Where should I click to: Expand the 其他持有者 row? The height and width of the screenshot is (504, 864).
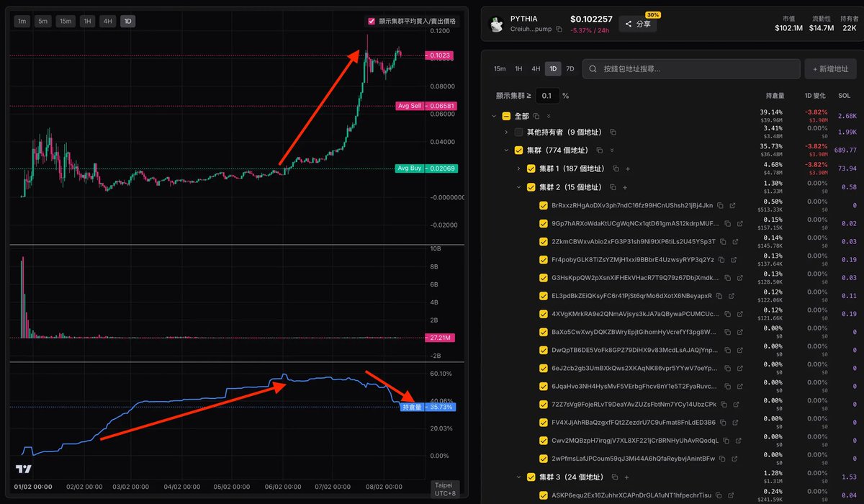click(506, 132)
